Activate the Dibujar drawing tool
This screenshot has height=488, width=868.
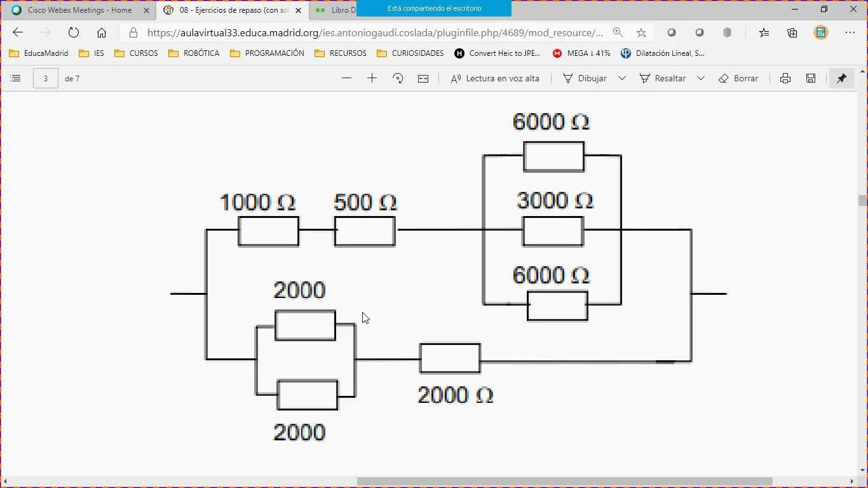585,78
